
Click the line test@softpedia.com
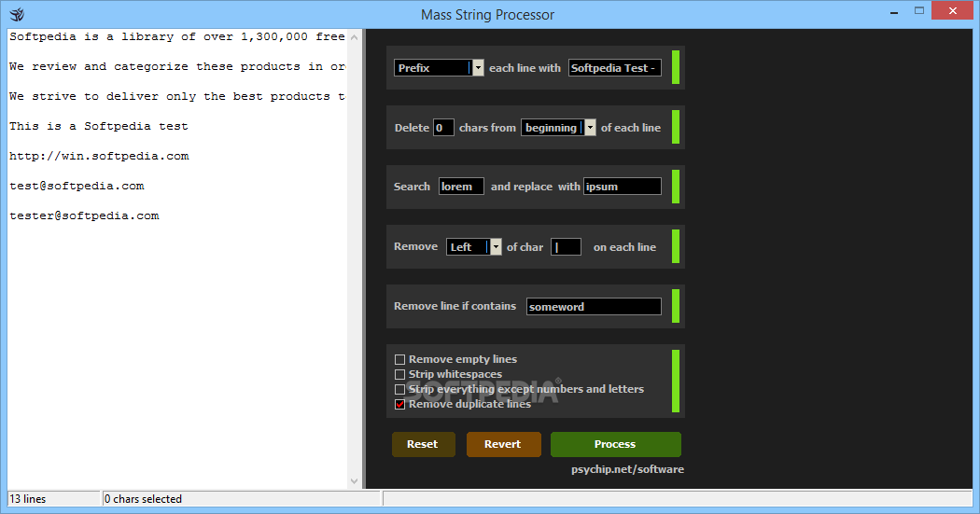point(77,187)
